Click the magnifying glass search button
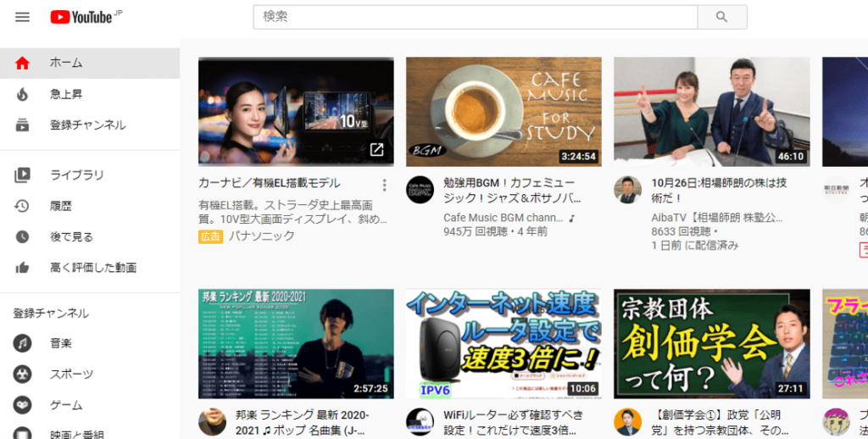This screenshot has width=868, height=439. pyautogui.click(x=721, y=17)
